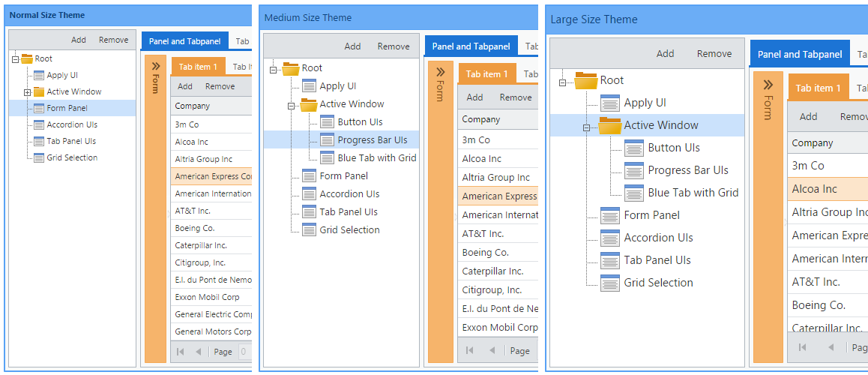This screenshot has width=868, height=375.
Task: Click Button UIs icon in Large Size Theme
Action: [x=634, y=148]
